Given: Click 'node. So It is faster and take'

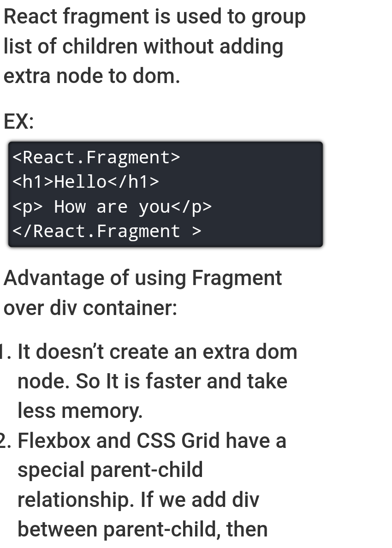Looking at the screenshot, I should [x=152, y=381].
